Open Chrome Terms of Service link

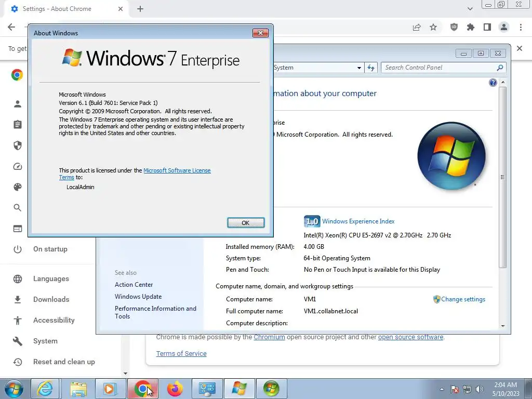[181, 353]
